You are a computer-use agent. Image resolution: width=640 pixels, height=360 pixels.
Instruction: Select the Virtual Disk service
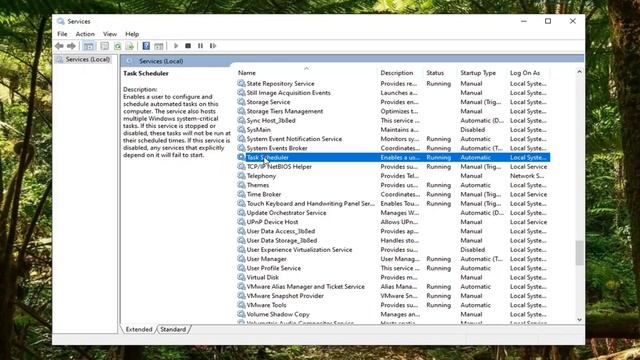(393, 277)
